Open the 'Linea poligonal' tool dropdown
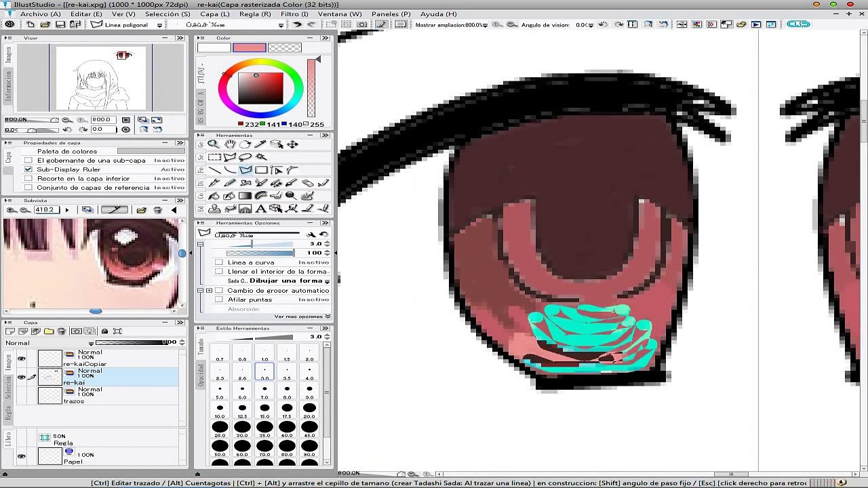868x488 pixels. (160, 25)
